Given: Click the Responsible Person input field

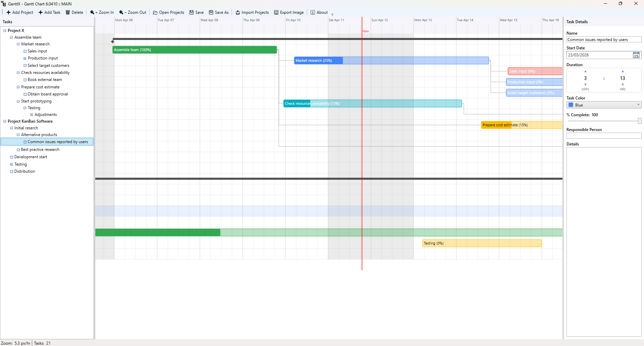Looking at the screenshot, I should (x=604, y=136).
